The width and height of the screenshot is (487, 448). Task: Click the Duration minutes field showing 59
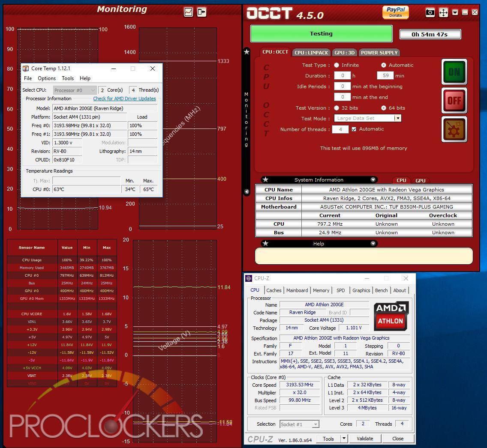click(385, 76)
